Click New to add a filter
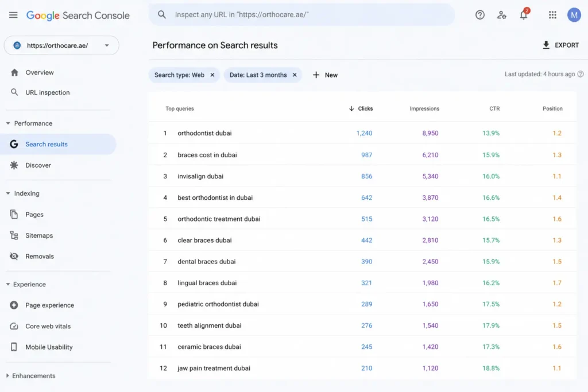Image resolution: width=588 pixels, height=392 pixels. pos(326,75)
